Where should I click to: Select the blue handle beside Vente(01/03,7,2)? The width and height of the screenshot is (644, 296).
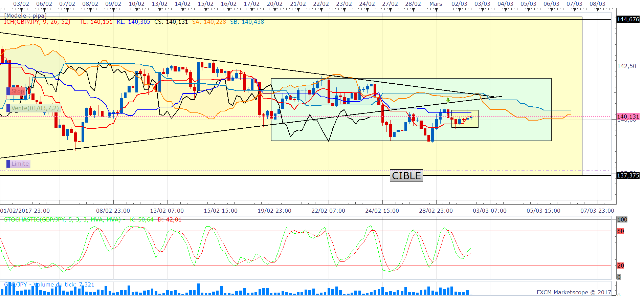point(8,108)
